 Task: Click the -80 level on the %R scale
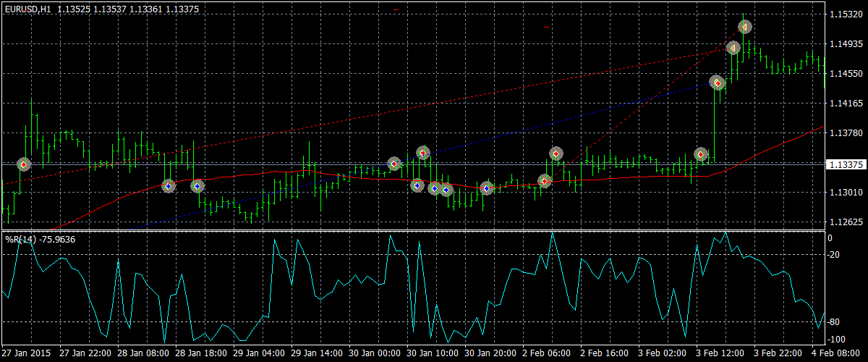pyautogui.click(x=835, y=322)
